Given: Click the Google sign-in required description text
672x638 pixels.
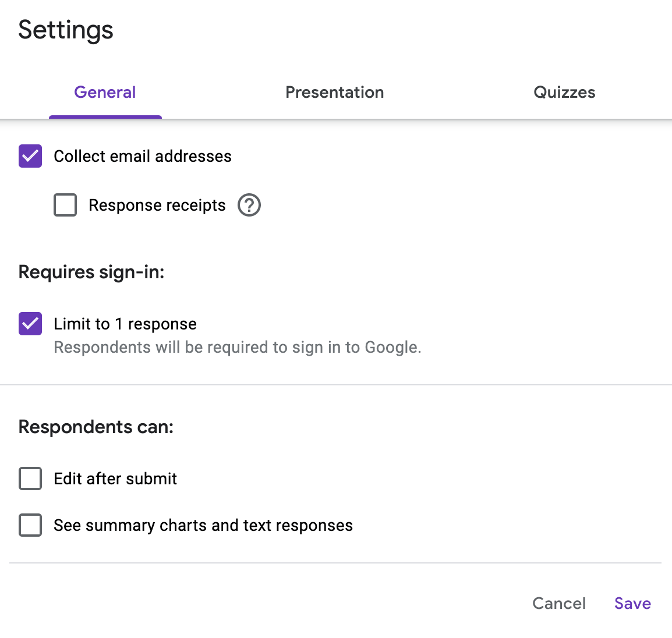Looking at the screenshot, I should click(x=237, y=348).
